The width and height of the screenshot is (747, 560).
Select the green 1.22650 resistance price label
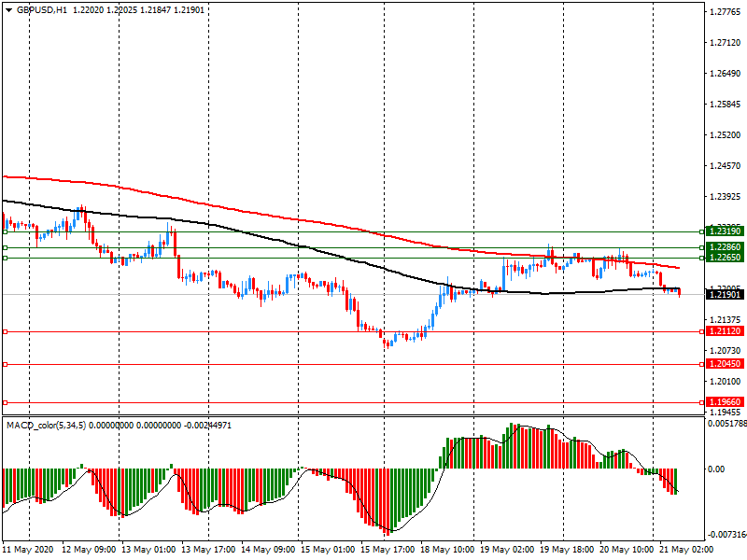725,258
